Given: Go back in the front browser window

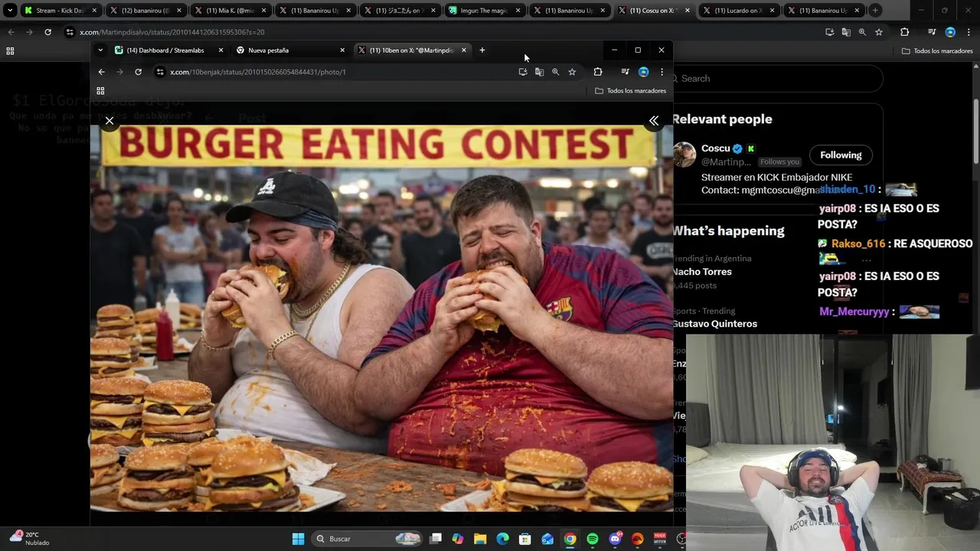Looking at the screenshot, I should tap(101, 72).
